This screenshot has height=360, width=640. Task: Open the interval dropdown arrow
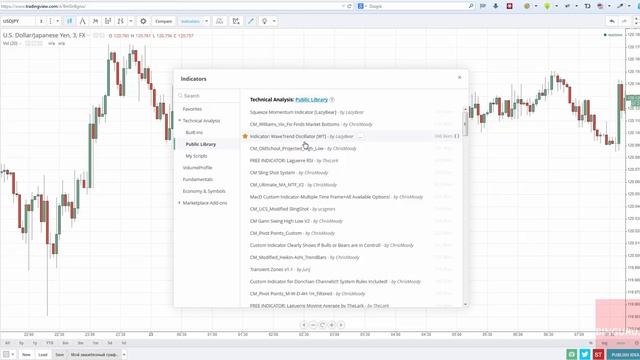[58, 21]
